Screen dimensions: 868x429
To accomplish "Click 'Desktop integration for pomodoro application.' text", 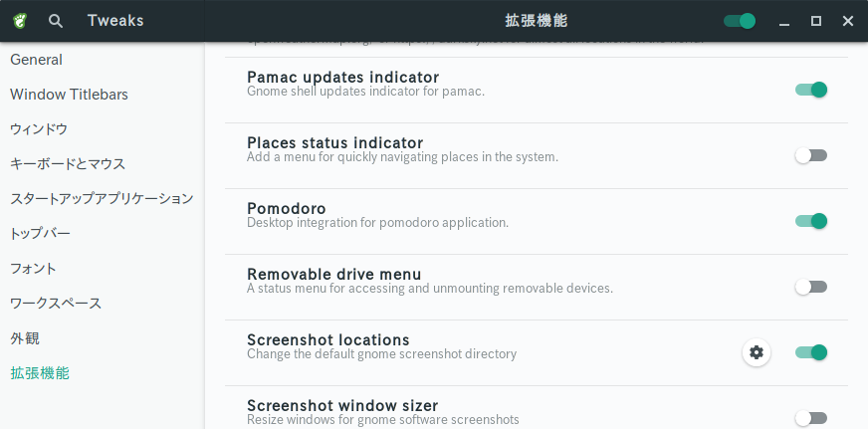I will pyautogui.click(x=377, y=223).
